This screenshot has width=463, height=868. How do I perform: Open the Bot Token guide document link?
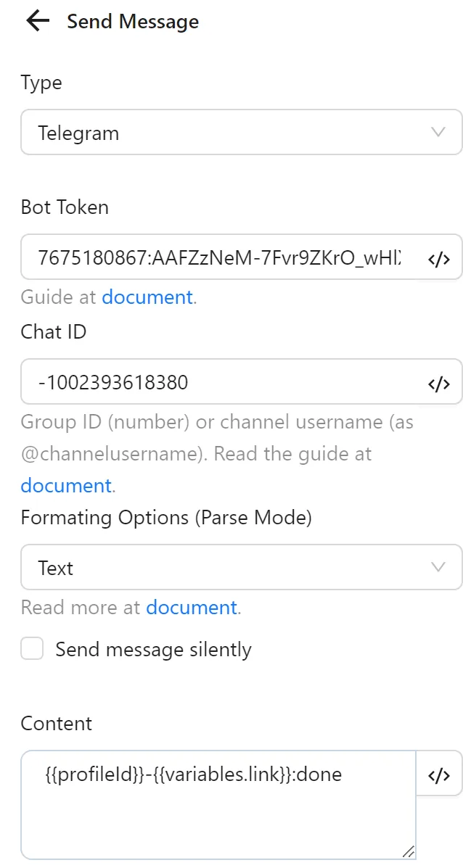click(x=147, y=297)
